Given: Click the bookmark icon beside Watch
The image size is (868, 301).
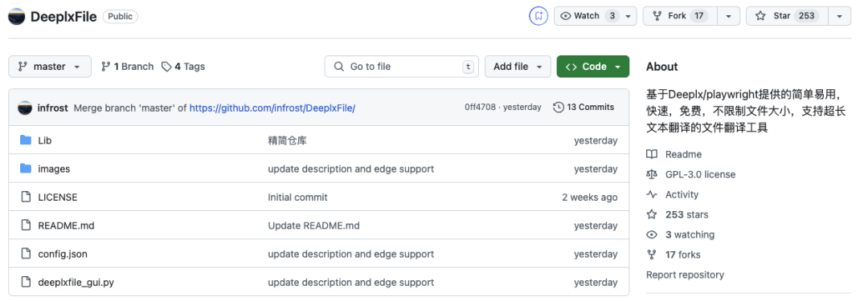Looking at the screenshot, I should 538,16.
